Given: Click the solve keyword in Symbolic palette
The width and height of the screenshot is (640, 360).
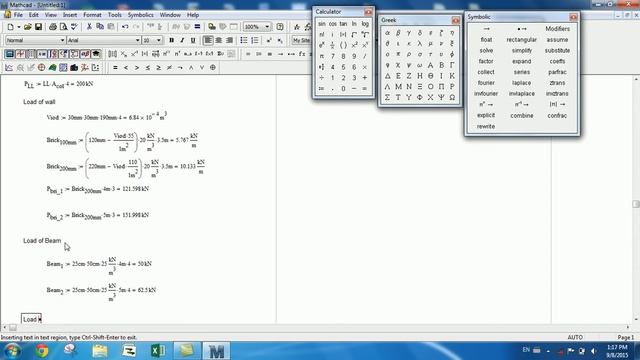Looking at the screenshot, I should [x=486, y=50].
